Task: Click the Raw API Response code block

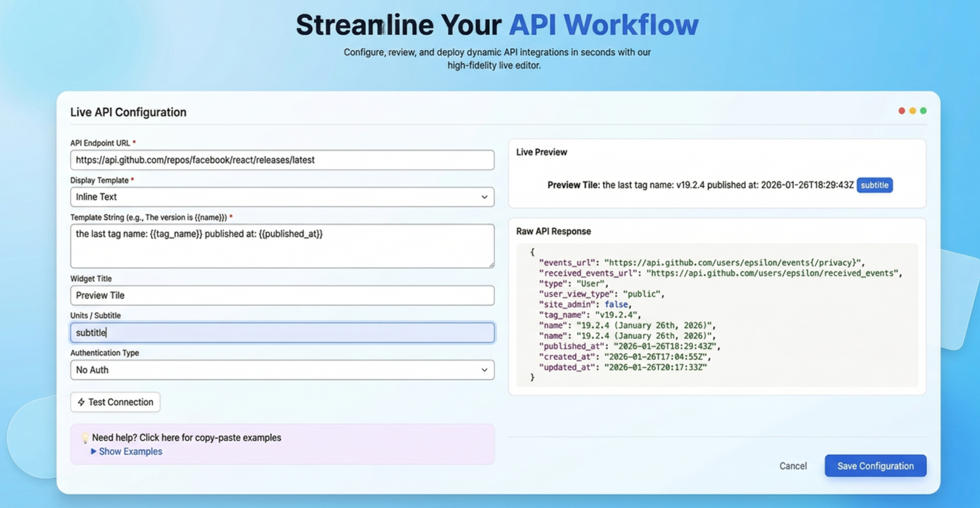Action: pyautogui.click(x=717, y=315)
